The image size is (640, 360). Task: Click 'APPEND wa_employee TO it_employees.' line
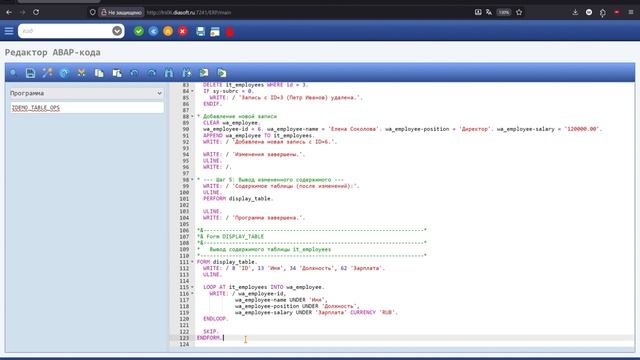tap(259, 136)
